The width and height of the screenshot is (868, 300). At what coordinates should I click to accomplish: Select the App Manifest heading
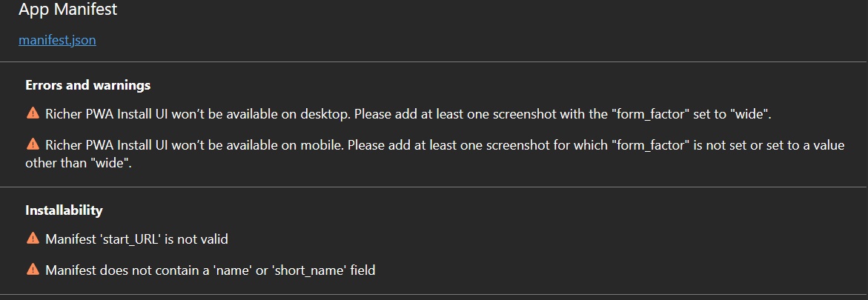tap(67, 10)
